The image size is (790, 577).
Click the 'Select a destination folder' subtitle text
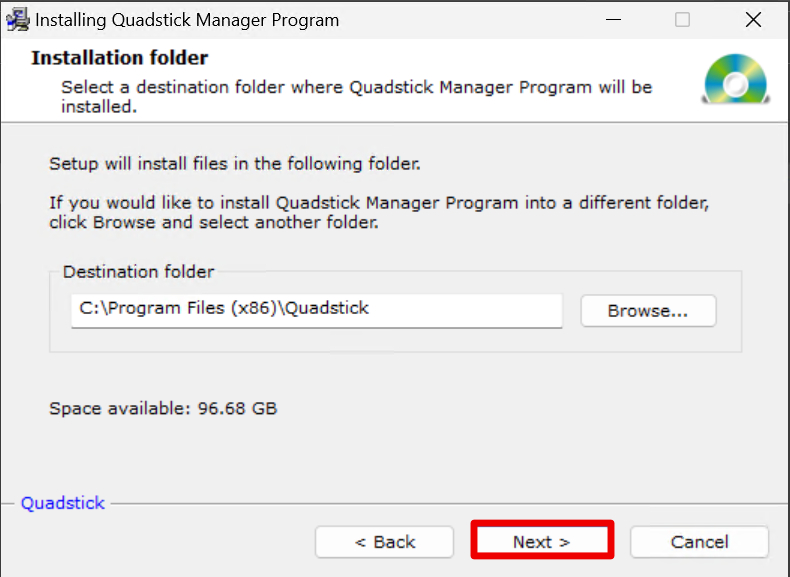pos(356,87)
